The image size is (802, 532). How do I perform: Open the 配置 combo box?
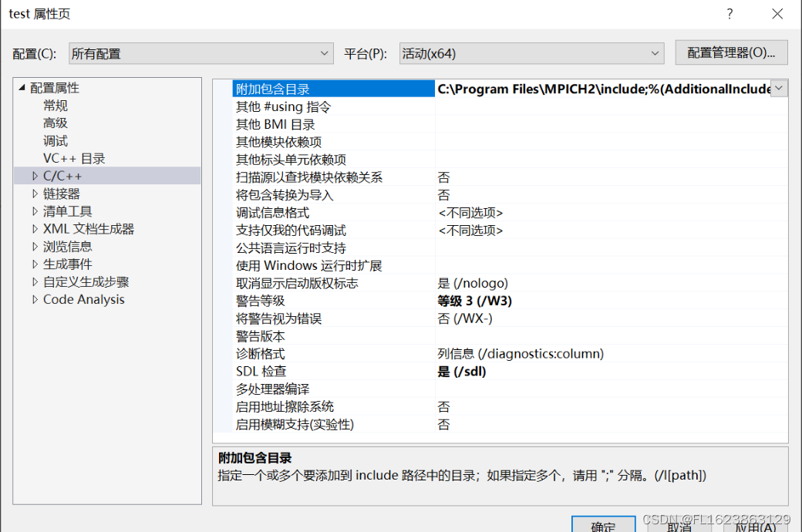326,53
